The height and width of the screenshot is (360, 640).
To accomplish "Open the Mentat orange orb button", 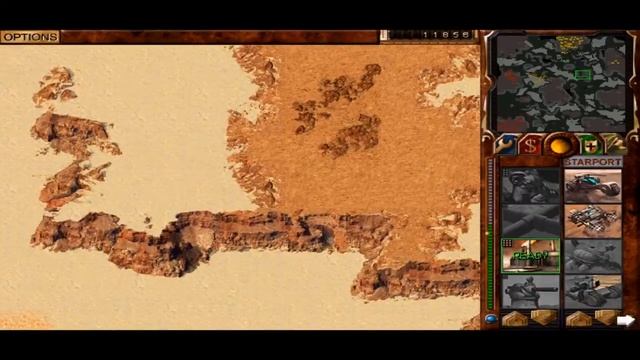I will (560, 145).
